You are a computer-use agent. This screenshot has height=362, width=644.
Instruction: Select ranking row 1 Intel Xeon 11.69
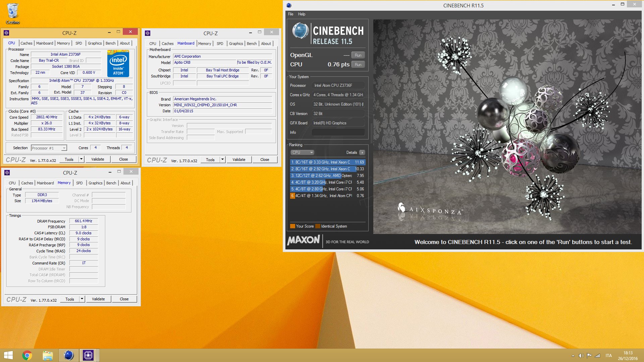327,162
